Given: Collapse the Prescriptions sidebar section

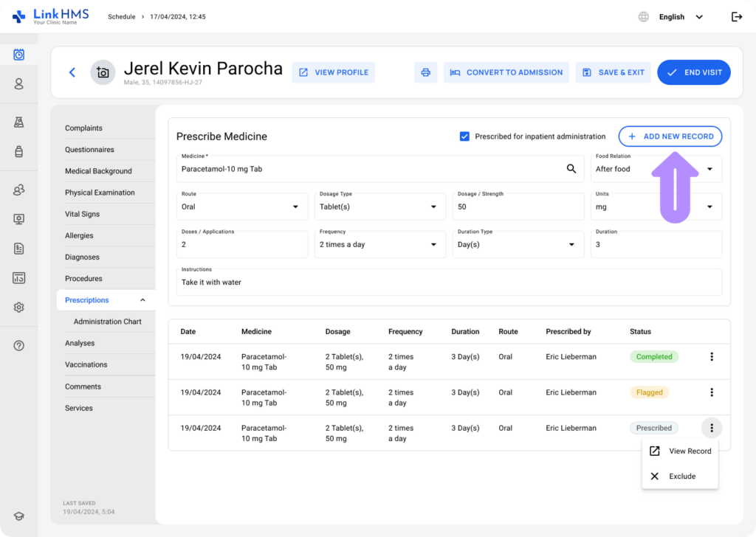Looking at the screenshot, I should click(x=142, y=300).
